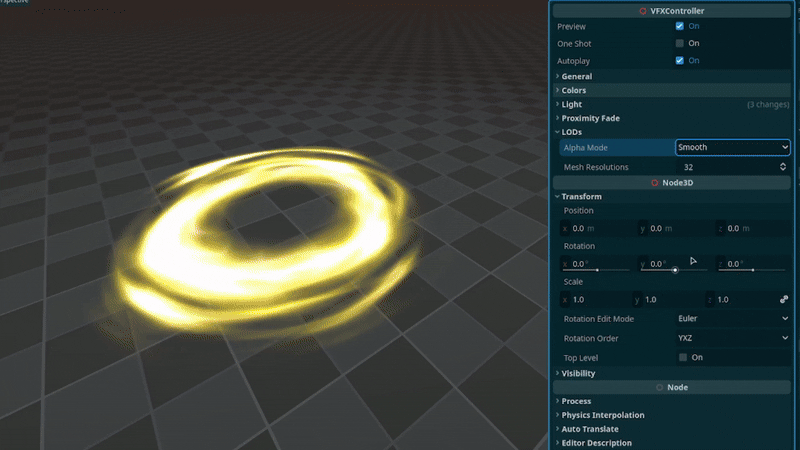Click the Rotation Order label
This screenshot has height=450, width=800.
point(590,338)
